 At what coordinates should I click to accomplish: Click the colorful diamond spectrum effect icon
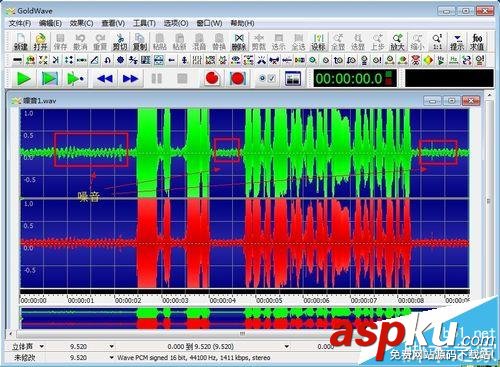pyautogui.click(x=428, y=60)
